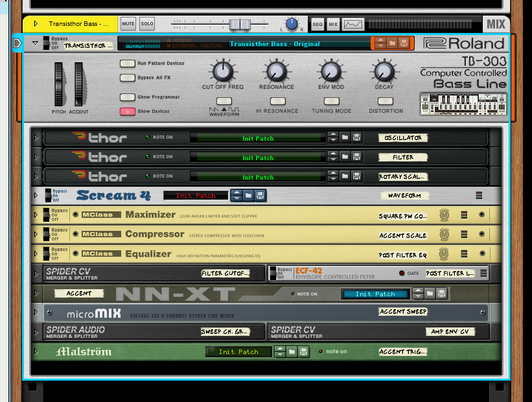Toggle the lit Show Devices button
Viewport: 532px width, 402px height.
(x=128, y=112)
